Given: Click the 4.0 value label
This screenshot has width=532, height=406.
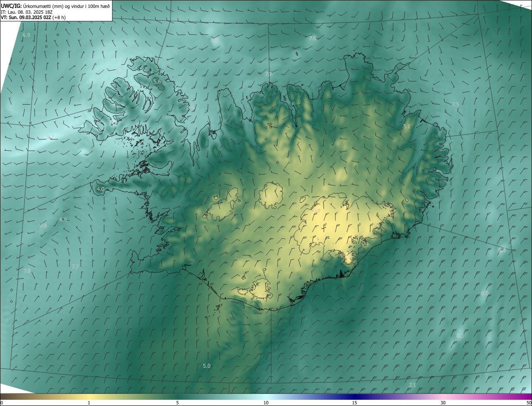Looking at the screenshot, I should tap(100, 189).
